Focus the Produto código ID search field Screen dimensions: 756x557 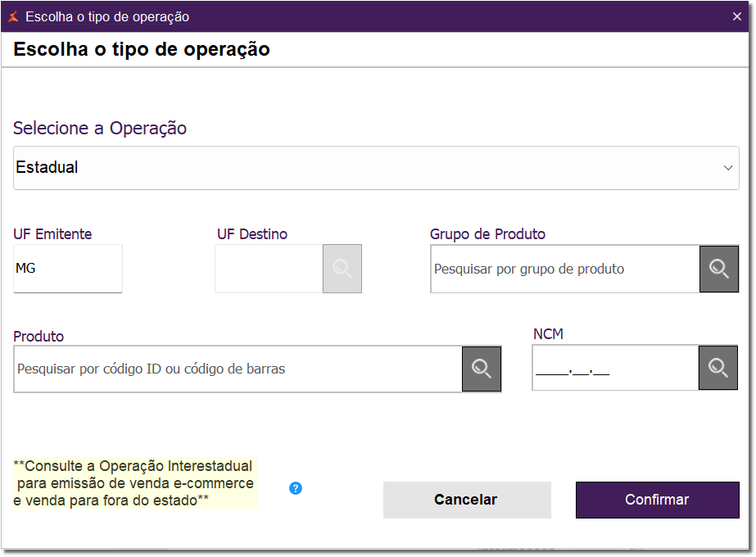(x=238, y=369)
